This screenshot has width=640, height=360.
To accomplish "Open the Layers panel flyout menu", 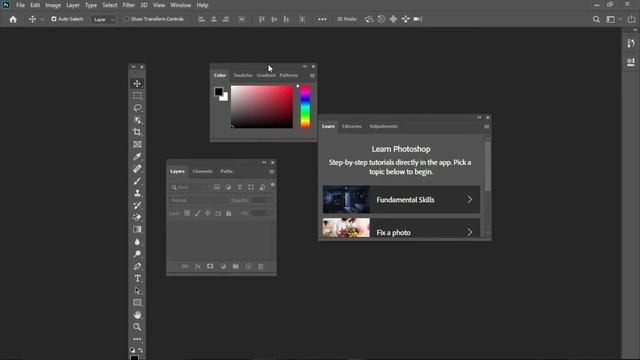I will tap(271, 172).
